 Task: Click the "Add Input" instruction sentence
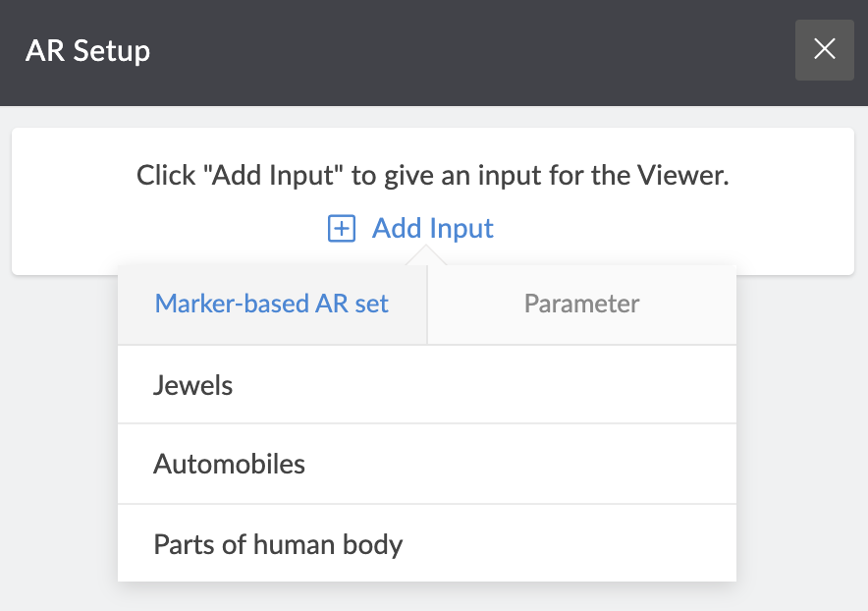[432, 176]
